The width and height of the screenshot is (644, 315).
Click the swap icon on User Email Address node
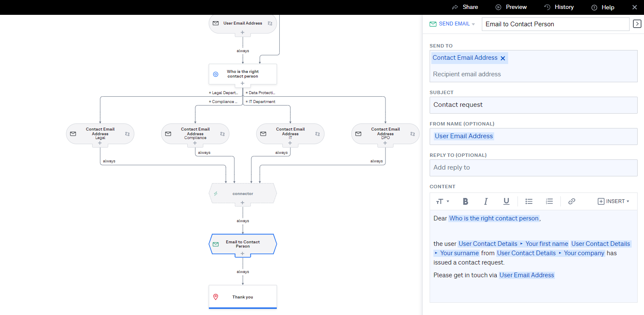coord(270,23)
